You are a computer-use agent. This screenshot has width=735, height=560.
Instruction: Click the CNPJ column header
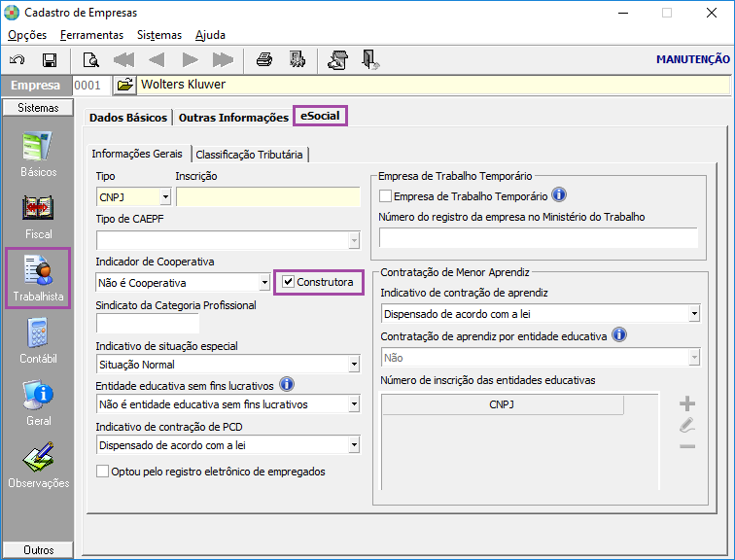coord(502,404)
